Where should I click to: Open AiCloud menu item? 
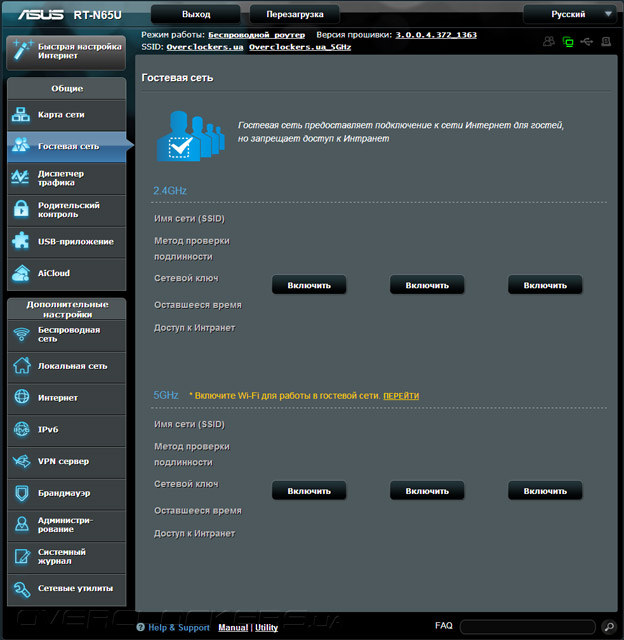click(67, 273)
